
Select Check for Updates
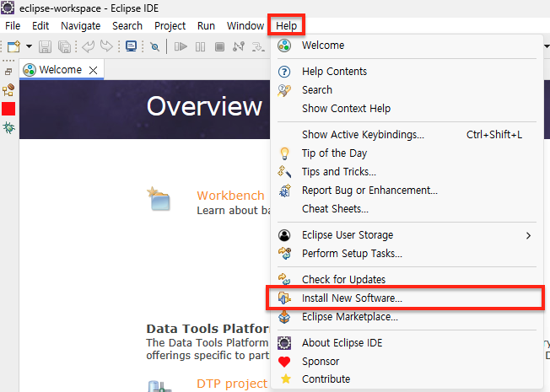pyautogui.click(x=407, y=279)
